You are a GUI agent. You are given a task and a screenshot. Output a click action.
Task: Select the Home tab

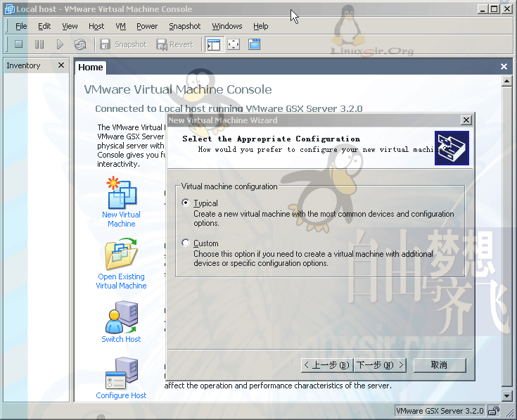click(x=90, y=68)
